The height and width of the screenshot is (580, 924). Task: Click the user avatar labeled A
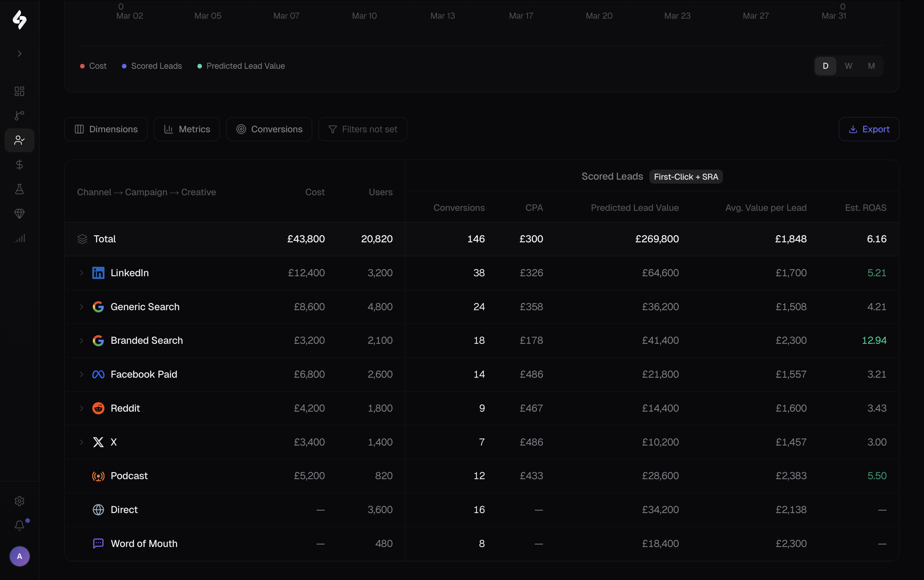coord(20,556)
